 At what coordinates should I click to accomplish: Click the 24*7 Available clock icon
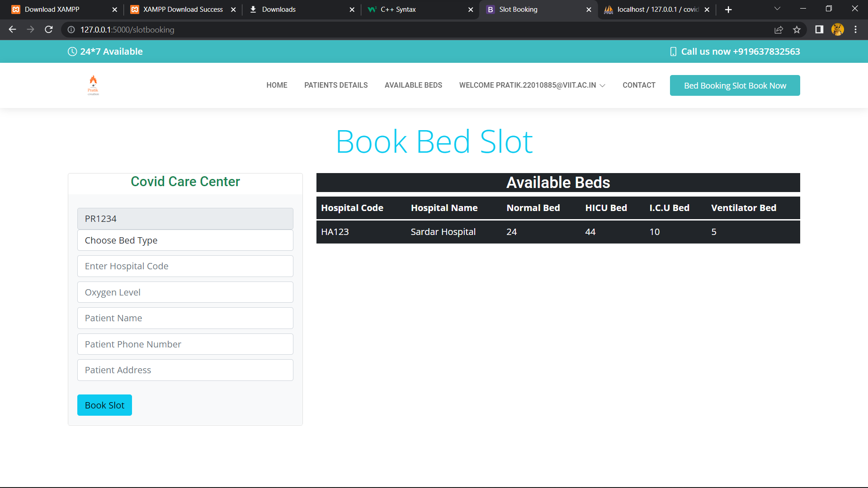[72, 52]
